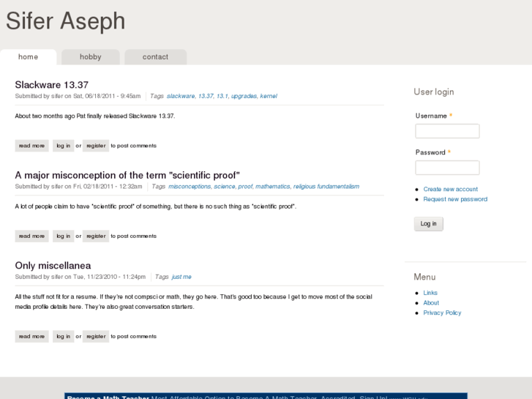Click the text 'About two months ago Pat finally released'
The height and width of the screenshot is (399, 532).
pos(71,116)
